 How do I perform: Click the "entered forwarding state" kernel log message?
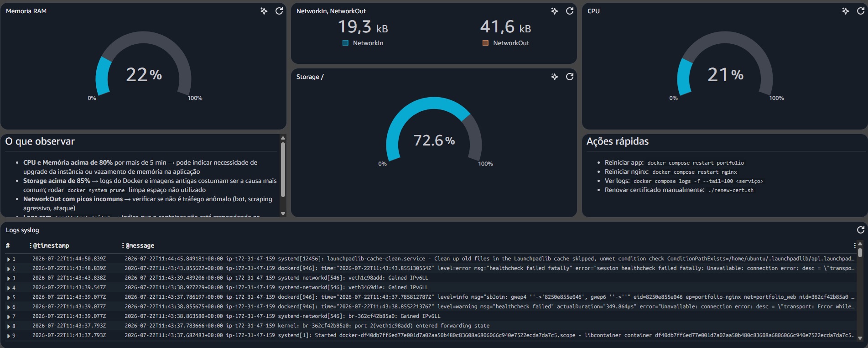tap(451, 326)
